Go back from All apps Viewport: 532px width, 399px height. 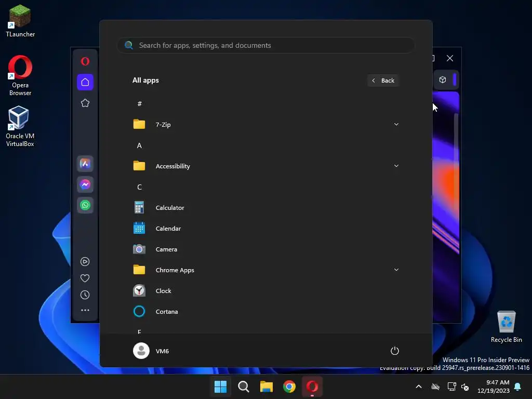point(383,81)
